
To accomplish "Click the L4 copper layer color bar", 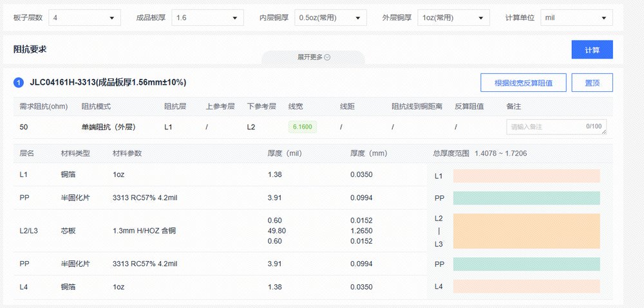I will click(x=526, y=286).
